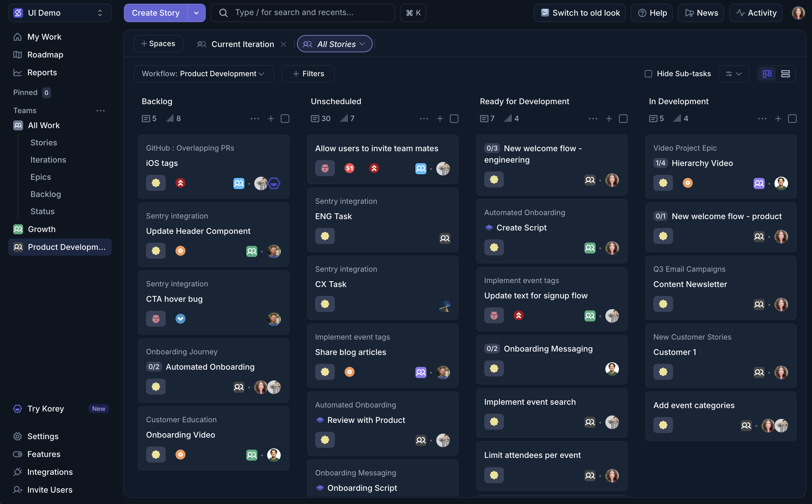Image resolution: width=812 pixels, height=504 pixels.
Task: Click the plus icon in Backlog column
Action: [271, 119]
